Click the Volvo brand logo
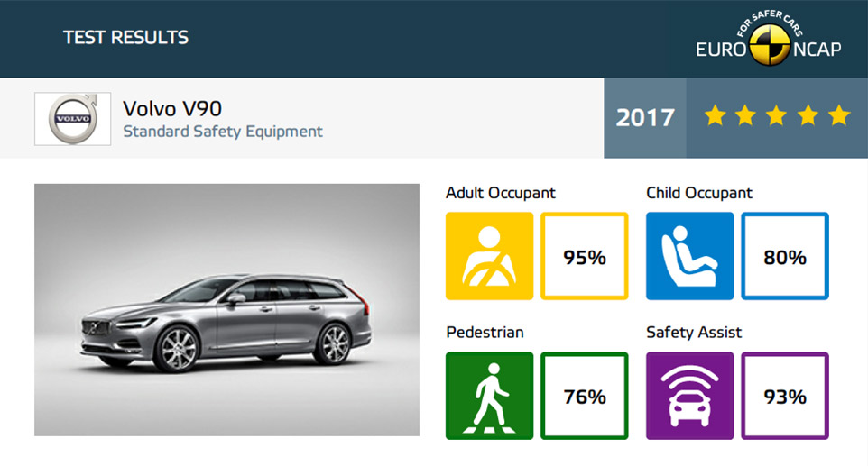868x466 pixels. point(72,119)
